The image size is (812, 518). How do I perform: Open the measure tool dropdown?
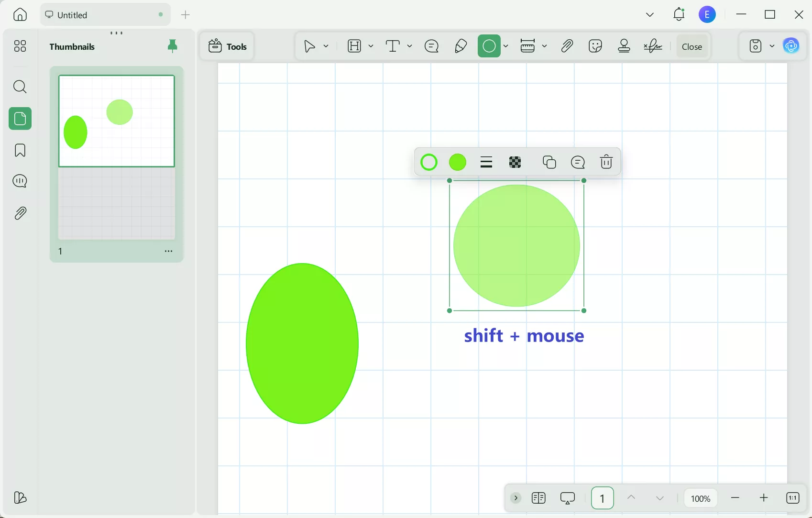pyautogui.click(x=545, y=46)
